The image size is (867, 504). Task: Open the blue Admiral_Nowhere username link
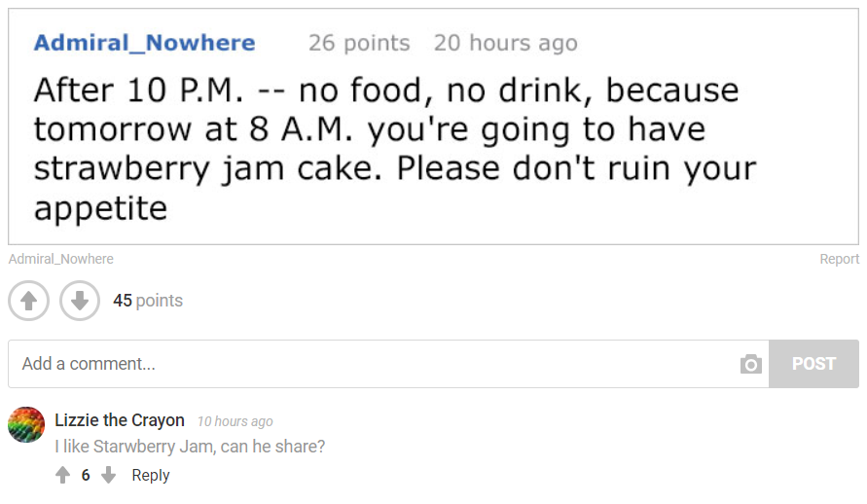pos(144,43)
